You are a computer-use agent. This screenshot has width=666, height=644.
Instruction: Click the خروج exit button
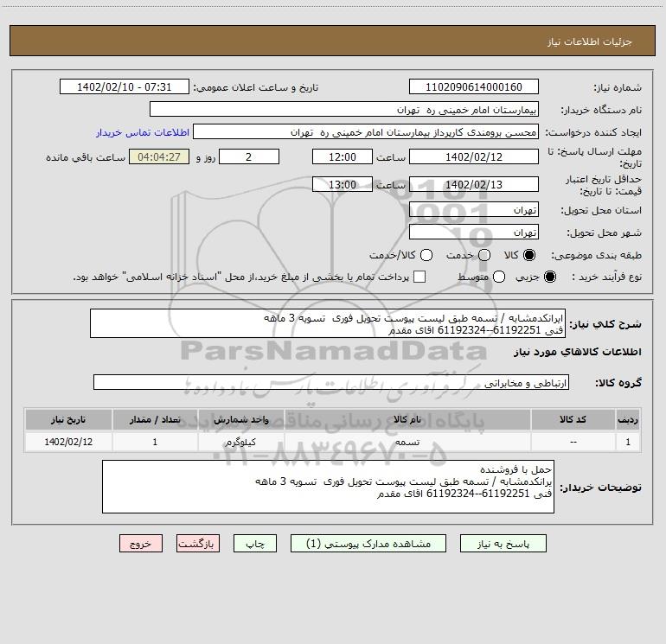tap(141, 544)
